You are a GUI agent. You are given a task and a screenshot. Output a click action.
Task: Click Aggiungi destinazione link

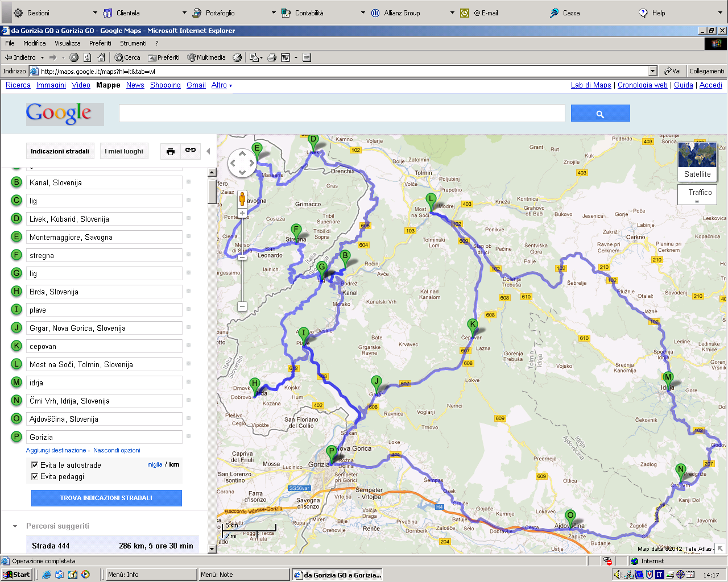pos(56,450)
